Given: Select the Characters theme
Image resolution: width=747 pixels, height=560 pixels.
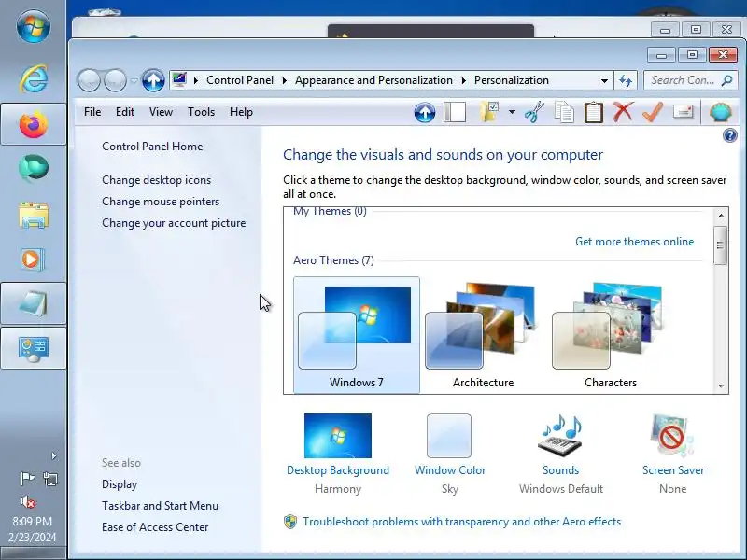Looking at the screenshot, I should 611,335.
